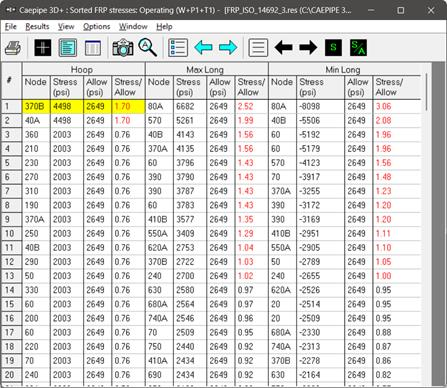Select row number 20 header
Image resolution: width=447 pixels, height=388 pixels.
tap(11, 375)
